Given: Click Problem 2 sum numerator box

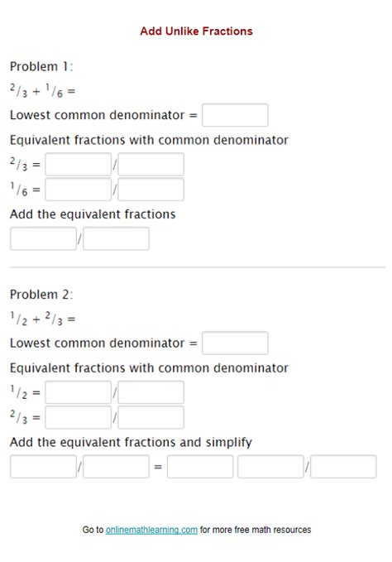Looking at the screenshot, I should pos(43,467).
